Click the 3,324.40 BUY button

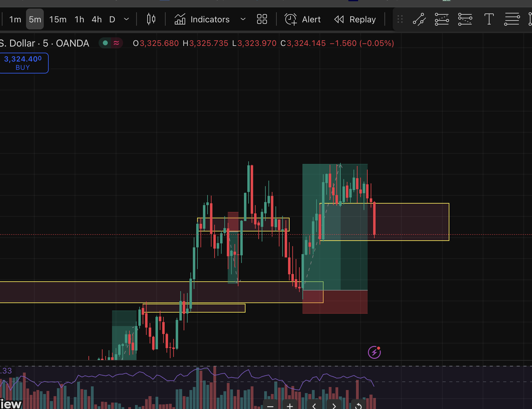(23, 63)
